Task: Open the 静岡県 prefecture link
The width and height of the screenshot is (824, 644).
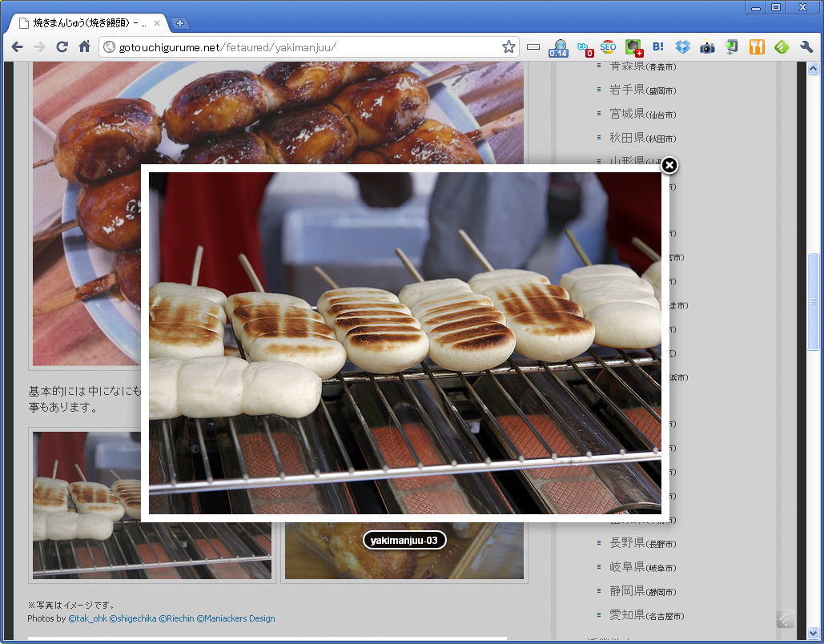Action: (x=627, y=591)
